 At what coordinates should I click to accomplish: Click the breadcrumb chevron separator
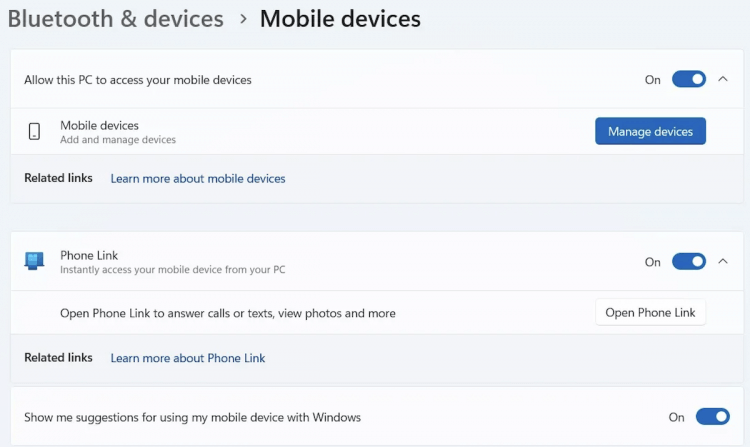click(243, 19)
